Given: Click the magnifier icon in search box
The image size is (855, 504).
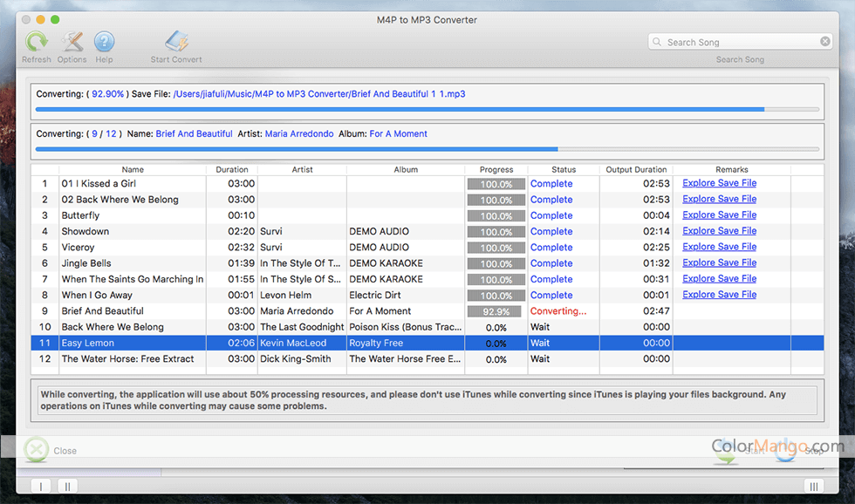Looking at the screenshot, I should (x=657, y=42).
